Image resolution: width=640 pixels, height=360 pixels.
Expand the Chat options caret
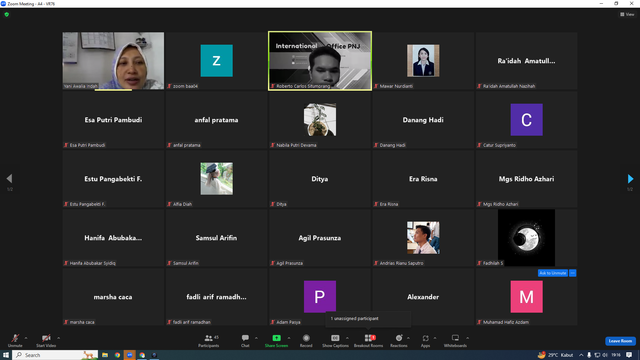pyautogui.click(x=256, y=338)
